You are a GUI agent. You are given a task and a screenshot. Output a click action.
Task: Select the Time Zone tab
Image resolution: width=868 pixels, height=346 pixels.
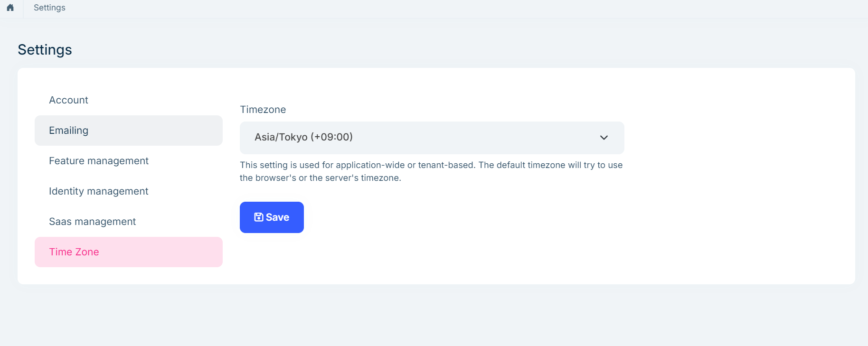[x=74, y=252]
